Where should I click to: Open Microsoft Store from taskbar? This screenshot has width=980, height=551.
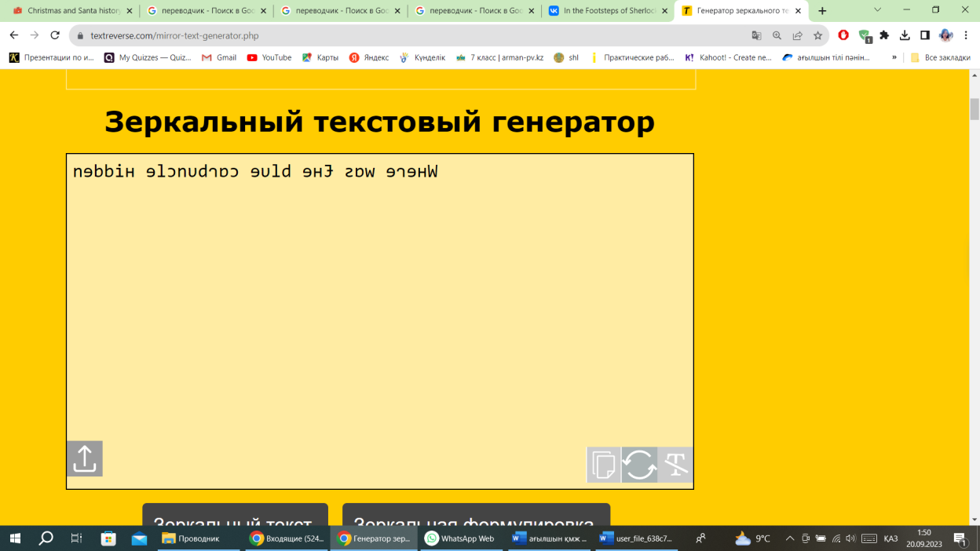pos(108,538)
